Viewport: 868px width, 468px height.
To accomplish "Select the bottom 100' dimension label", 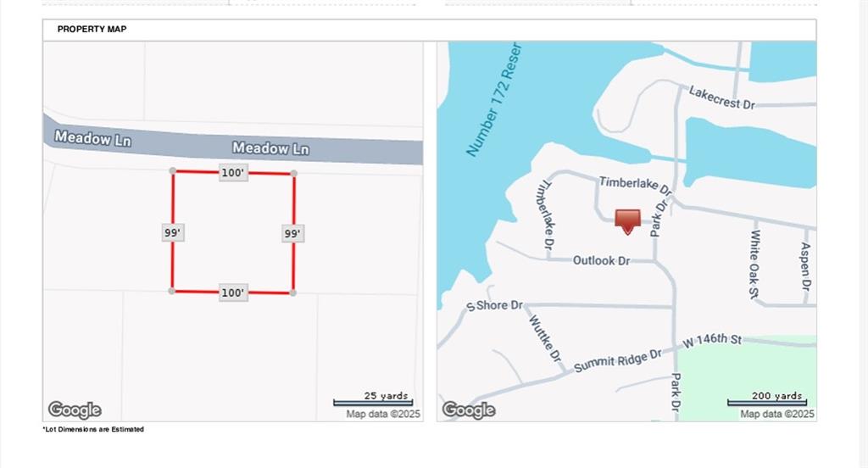I will pyautogui.click(x=233, y=292).
